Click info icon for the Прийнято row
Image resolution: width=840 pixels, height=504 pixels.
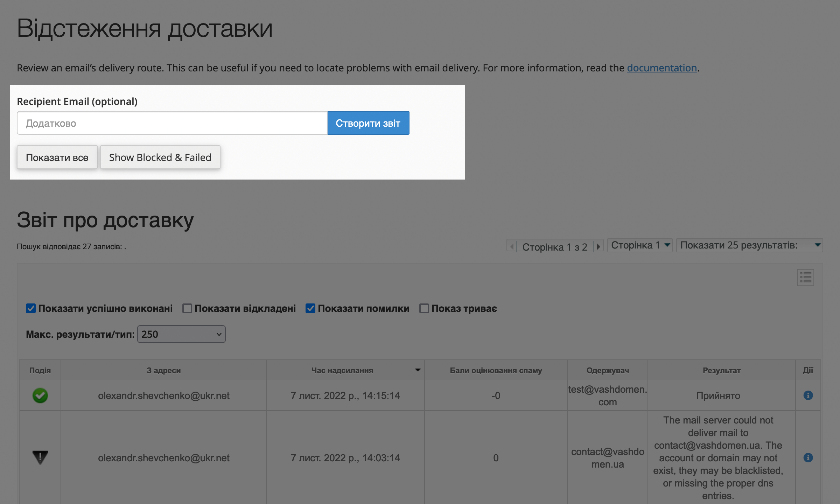pyautogui.click(x=808, y=395)
